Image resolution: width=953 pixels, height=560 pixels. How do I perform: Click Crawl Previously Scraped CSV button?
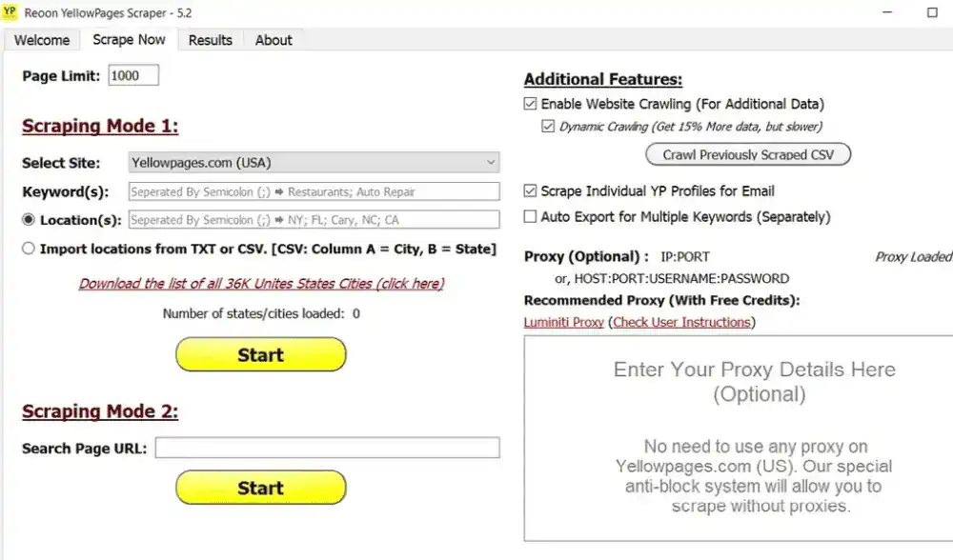point(748,154)
